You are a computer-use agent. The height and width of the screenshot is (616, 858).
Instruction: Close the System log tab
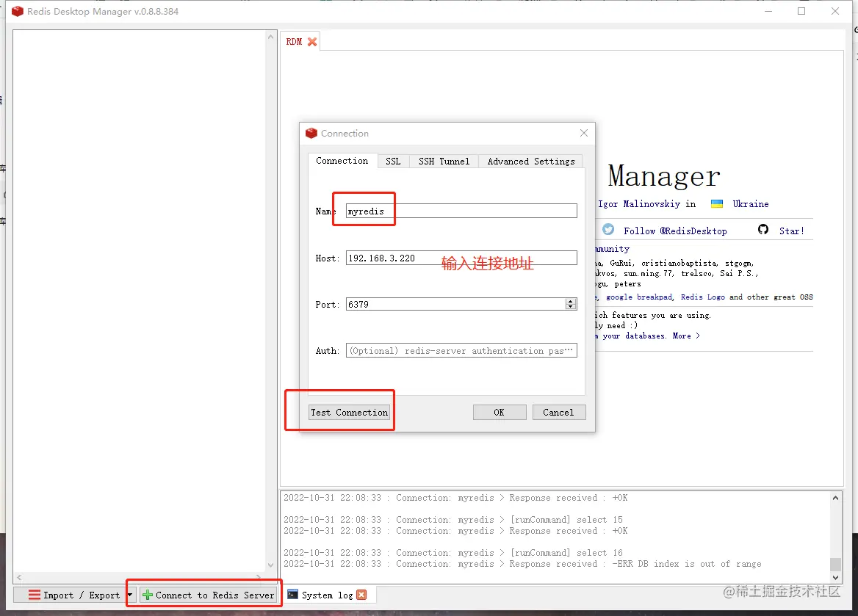(361, 595)
